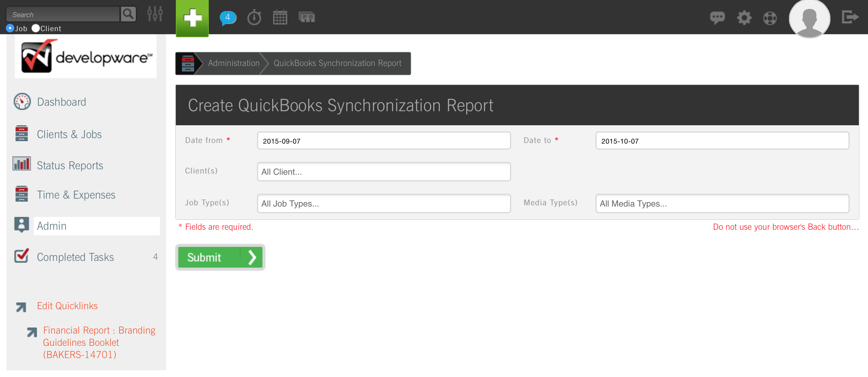
Task: Click the Edit Quicklinks arrow icon
Action: click(x=21, y=307)
